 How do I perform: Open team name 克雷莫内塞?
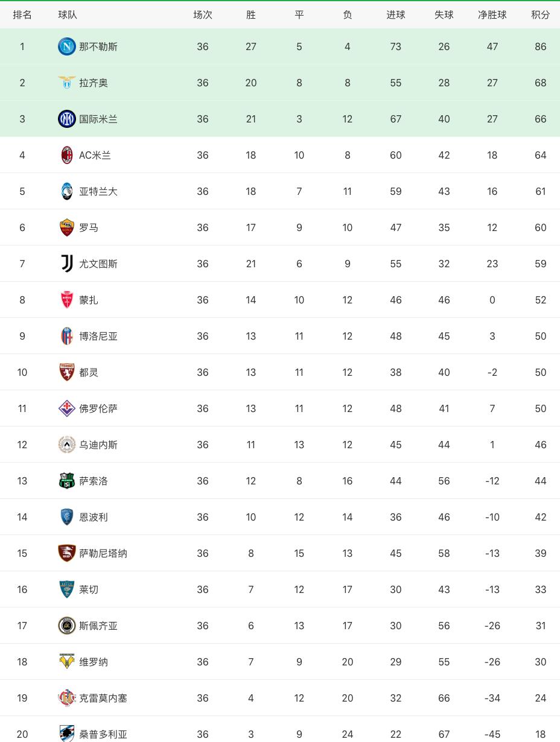pyautogui.click(x=103, y=698)
